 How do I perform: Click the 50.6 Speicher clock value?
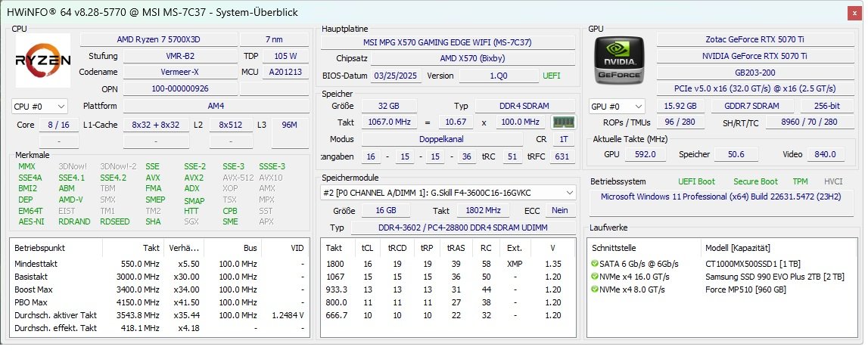tap(736, 154)
